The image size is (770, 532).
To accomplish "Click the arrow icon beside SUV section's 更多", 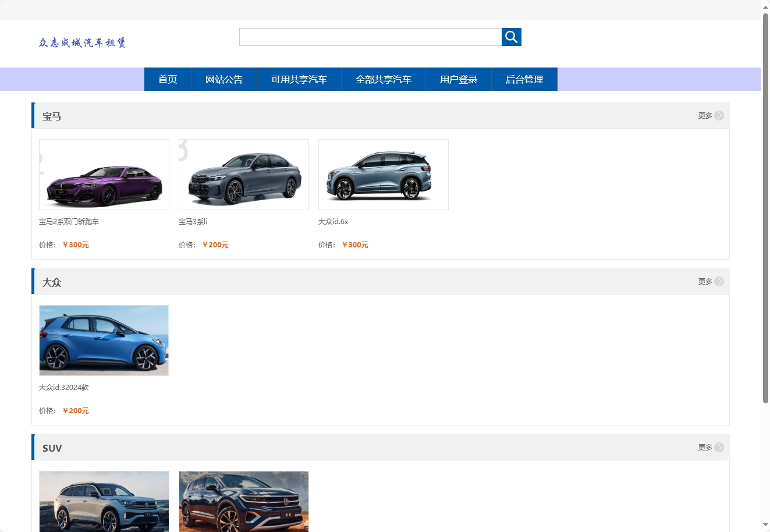I will [x=719, y=447].
